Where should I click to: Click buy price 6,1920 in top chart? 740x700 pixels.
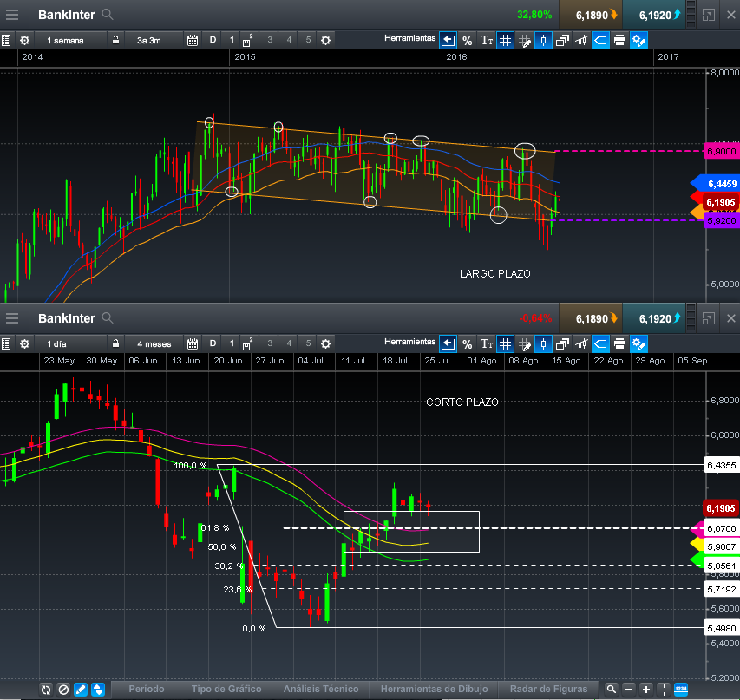pyautogui.click(x=654, y=15)
